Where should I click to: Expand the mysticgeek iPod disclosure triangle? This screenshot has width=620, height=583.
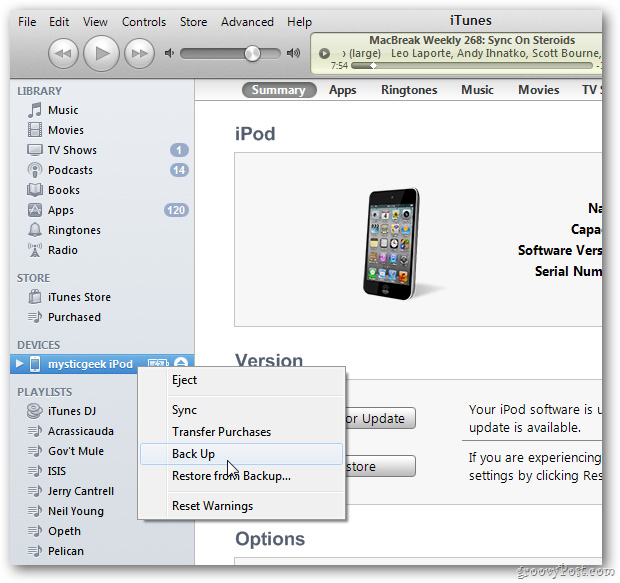(19, 363)
